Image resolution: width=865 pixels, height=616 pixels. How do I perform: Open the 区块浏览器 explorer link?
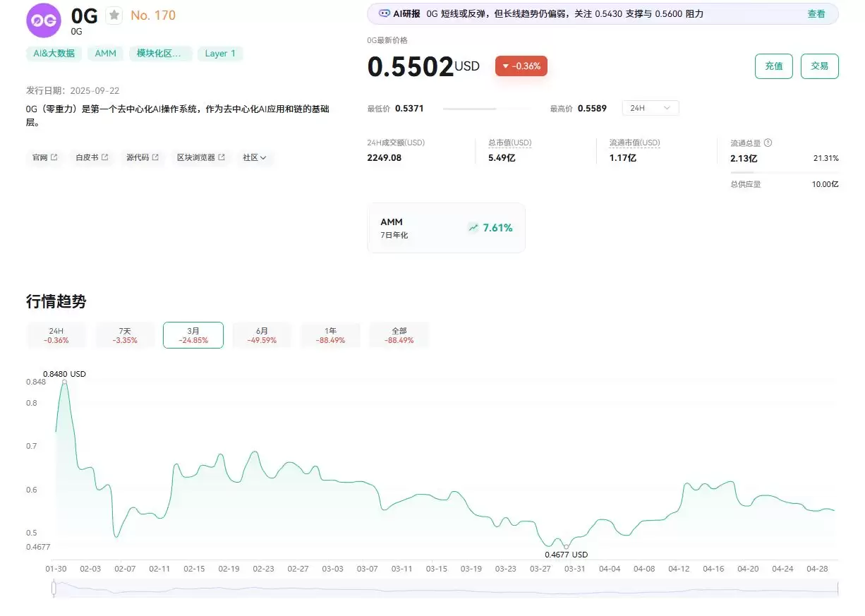(x=201, y=157)
